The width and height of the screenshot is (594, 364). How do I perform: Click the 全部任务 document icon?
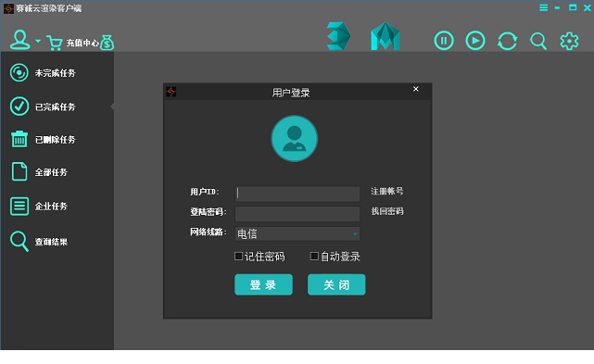[19, 171]
